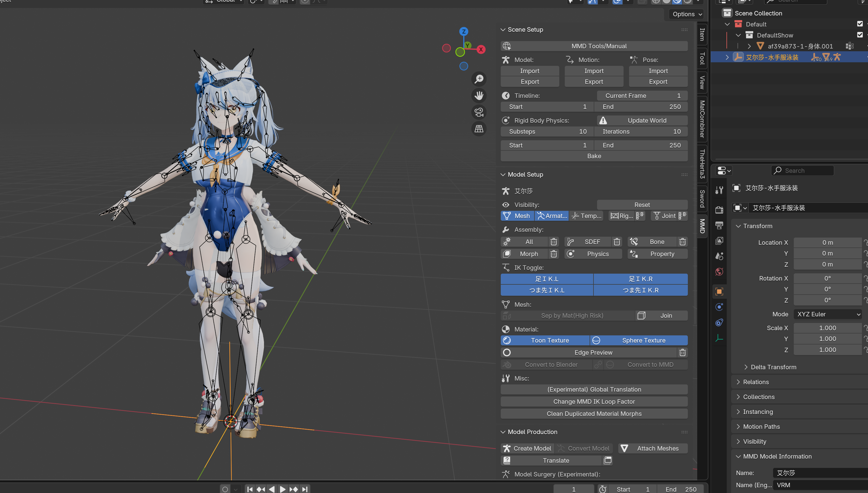
Task: Toggle Sphere Texture material option
Action: (x=639, y=340)
